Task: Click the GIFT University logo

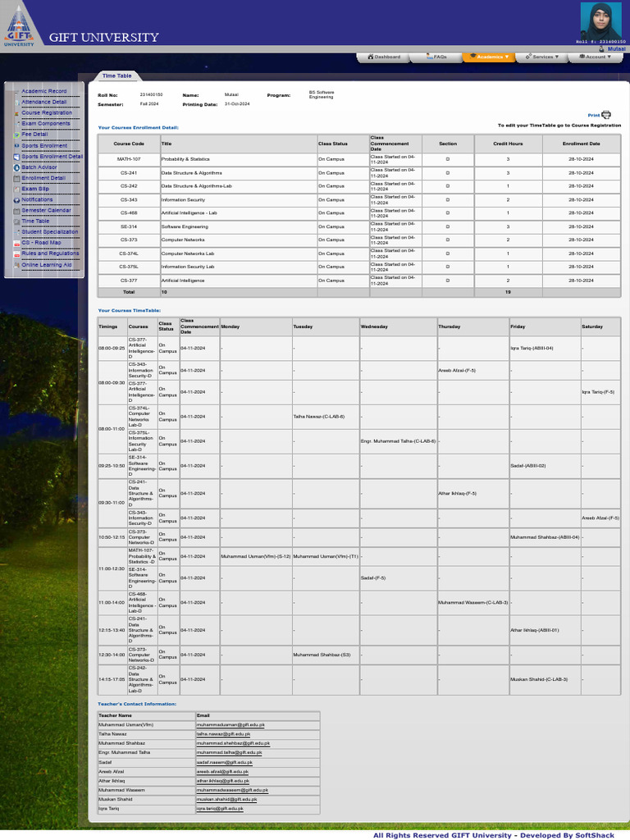Action: click(19, 27)
